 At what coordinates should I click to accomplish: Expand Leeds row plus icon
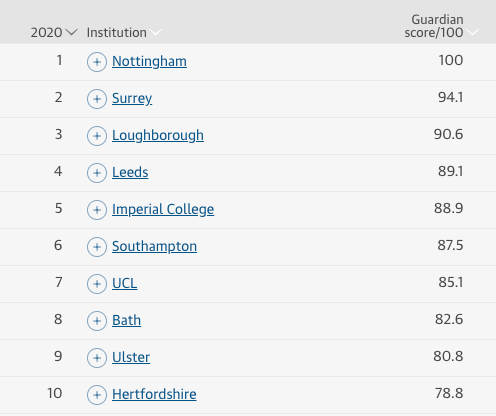click(x=97, y=173)
